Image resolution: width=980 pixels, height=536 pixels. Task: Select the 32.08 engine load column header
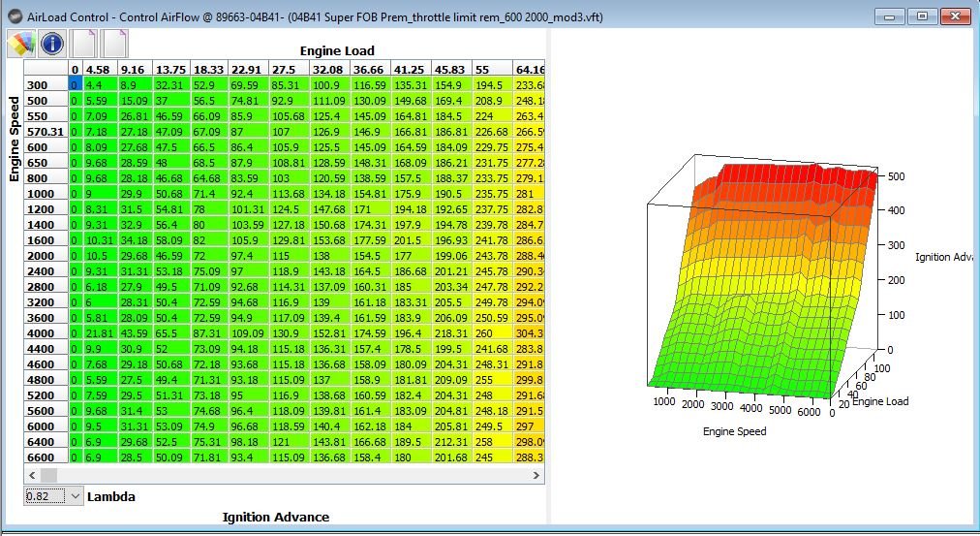pos(330,69)
